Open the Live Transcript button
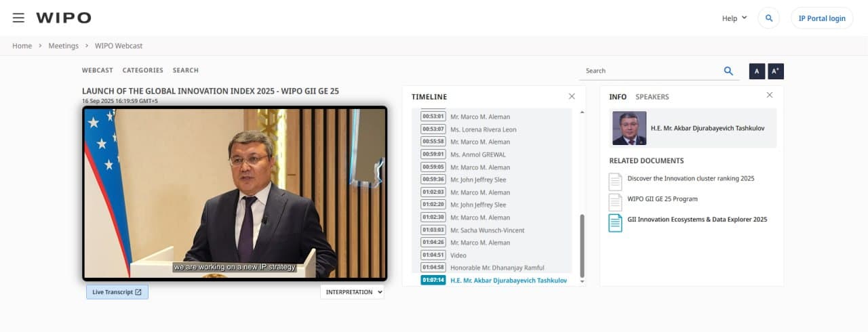This screenshot has width=868, height=332. coord(117,292)
